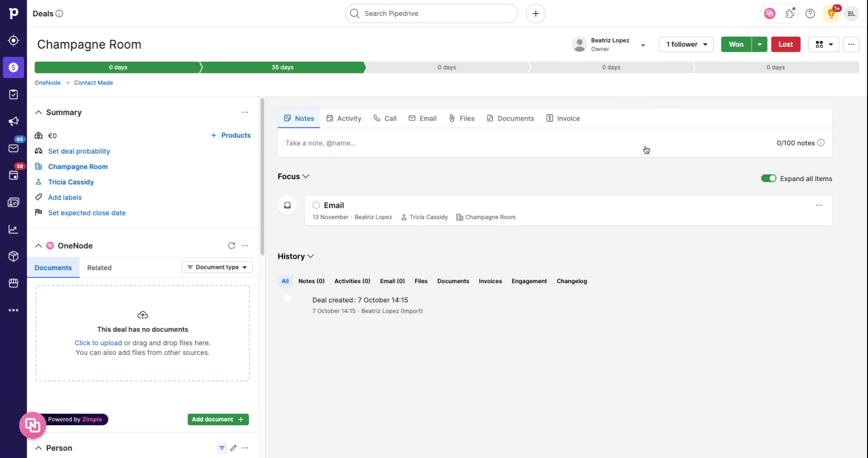Filter history by Engagement
The image size is (868, 458).
[x=529, y=281]
